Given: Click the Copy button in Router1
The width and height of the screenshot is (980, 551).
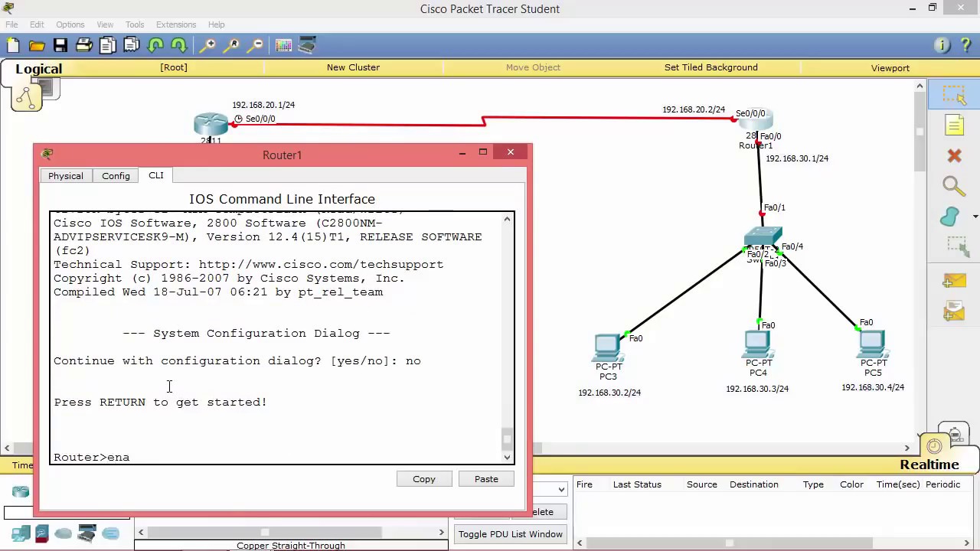Looking at the screenshot, I should 424,479.
